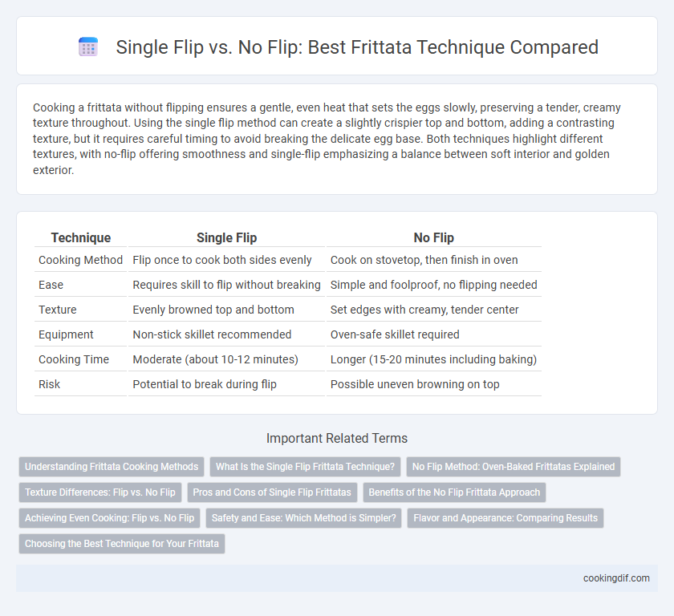Image resolution: width=674 pixels, height=616 pixels.
Task: Visit the cookingdif.com footer link
Action: pos(616,578)
